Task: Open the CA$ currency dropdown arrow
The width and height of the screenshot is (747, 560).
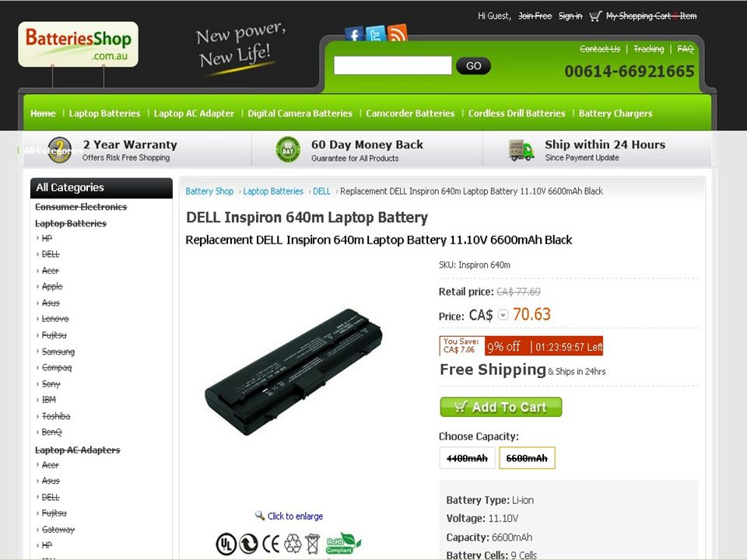Action: tap(503, 315)
